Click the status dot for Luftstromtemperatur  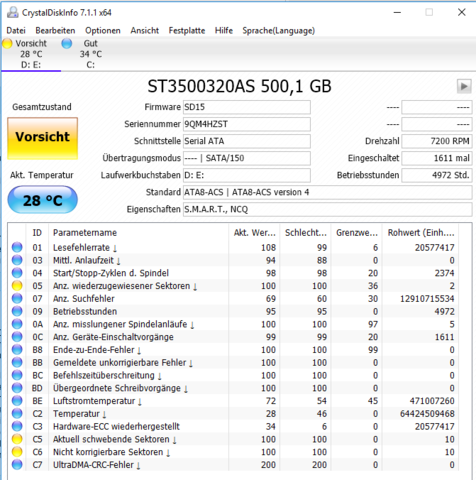pos(17,401)
